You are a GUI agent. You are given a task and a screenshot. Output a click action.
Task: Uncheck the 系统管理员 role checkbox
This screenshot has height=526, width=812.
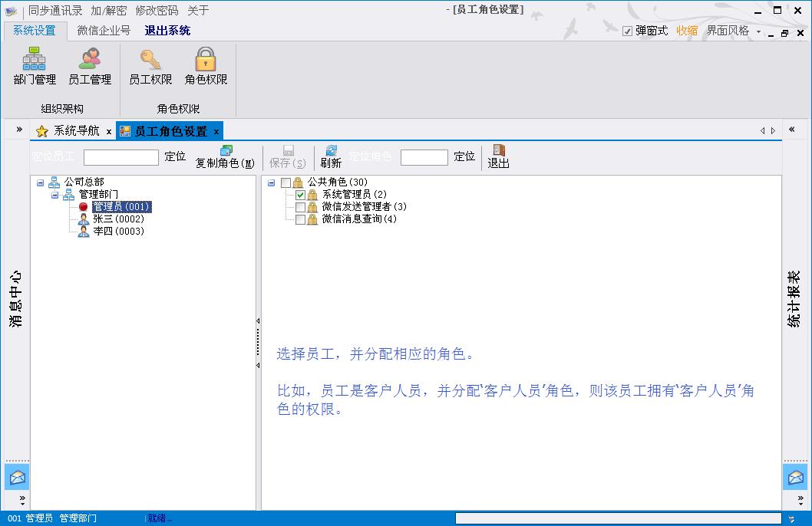(301, 195)
